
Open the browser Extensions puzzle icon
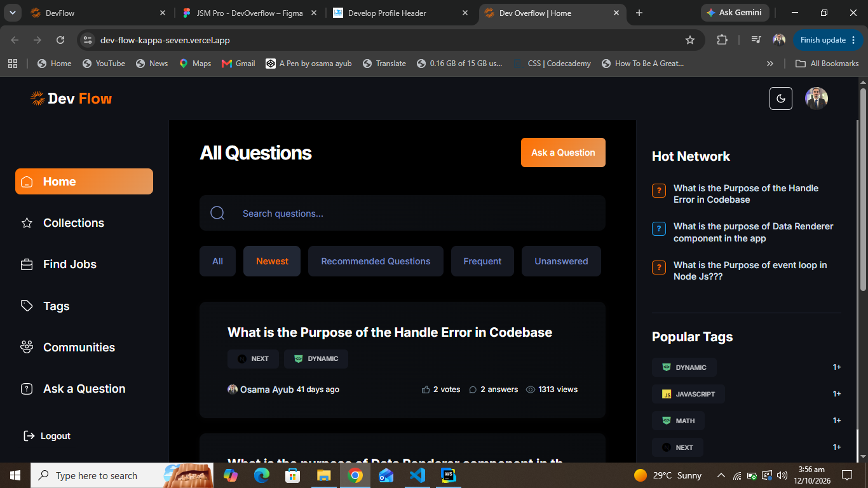tap(722, 40)
